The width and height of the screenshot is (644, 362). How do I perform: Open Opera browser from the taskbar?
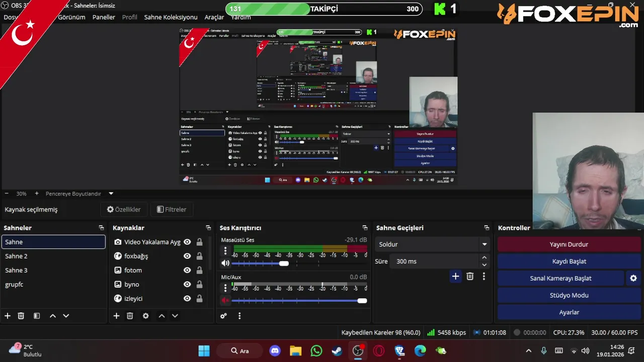click(x=379, y=350)
